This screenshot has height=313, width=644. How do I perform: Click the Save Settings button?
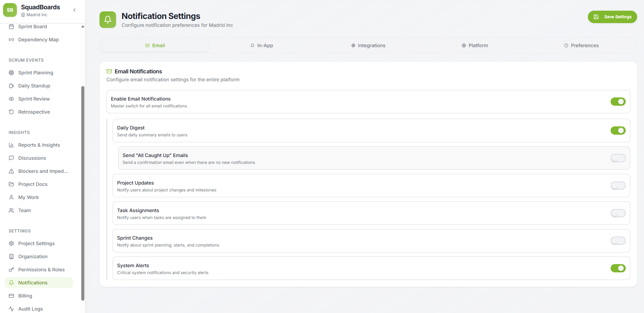[612, 17]
